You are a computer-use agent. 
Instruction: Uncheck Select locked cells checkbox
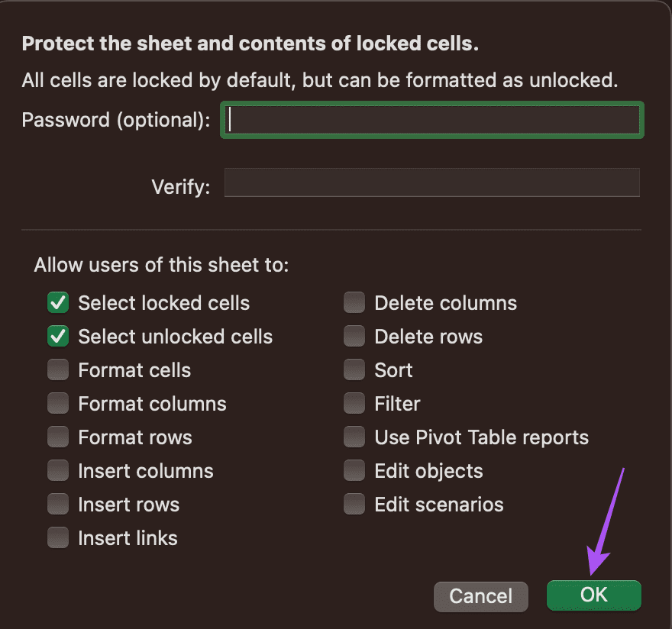(x=58, y=302)
